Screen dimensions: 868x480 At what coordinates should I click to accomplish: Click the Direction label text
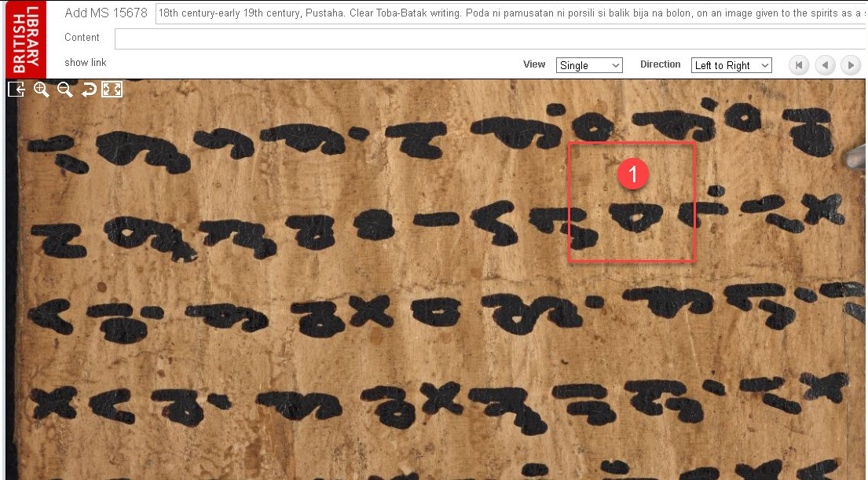tap(660, 64)
